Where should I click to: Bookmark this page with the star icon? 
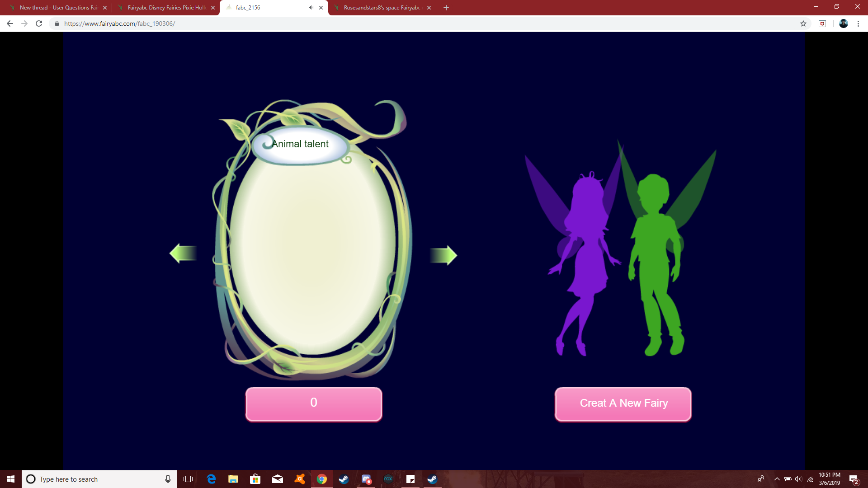point(804,23)
